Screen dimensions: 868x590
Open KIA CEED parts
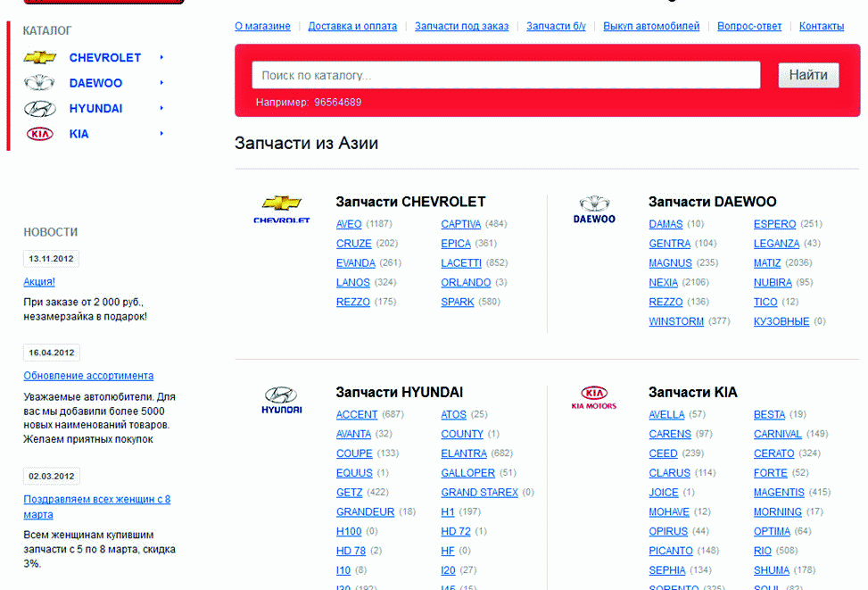coord(663,453)
